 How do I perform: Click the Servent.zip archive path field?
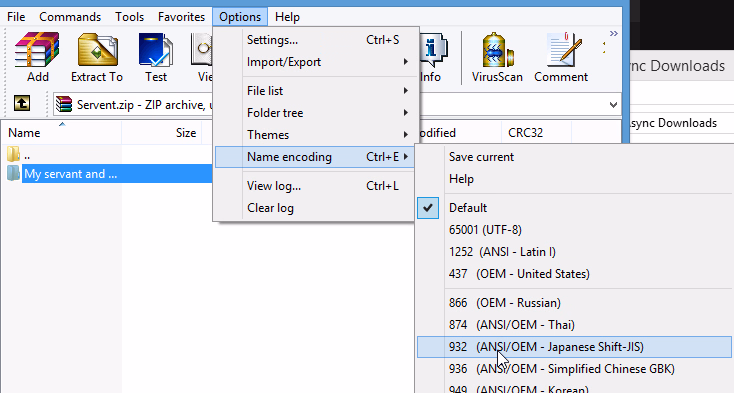tap(337, 105)
